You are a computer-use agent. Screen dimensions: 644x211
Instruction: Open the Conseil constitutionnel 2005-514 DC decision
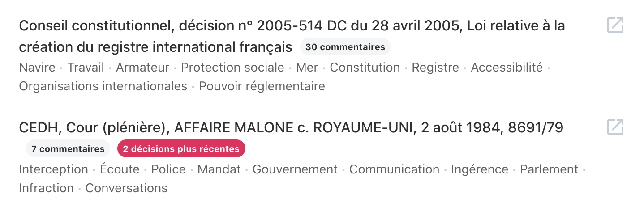[x=292, y=26]
